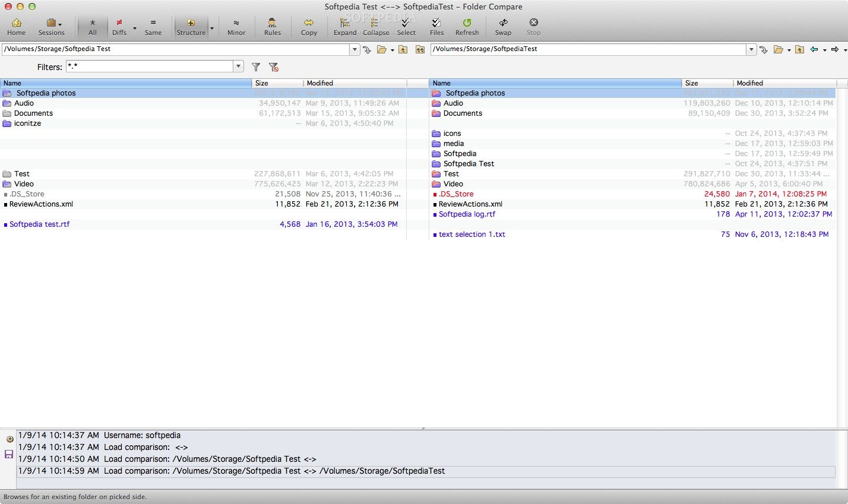Toggle the Diffs display filter

(x=119, y=27)
